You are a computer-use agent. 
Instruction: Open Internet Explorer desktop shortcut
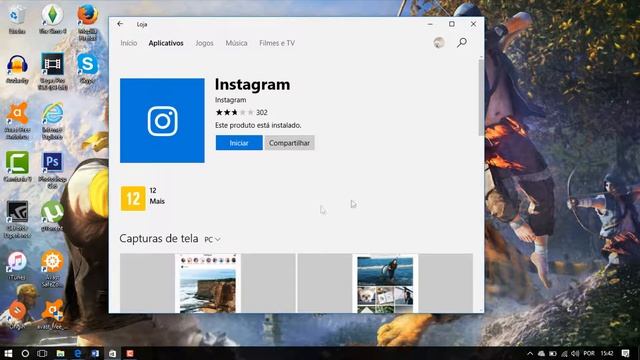coord(52,121)
